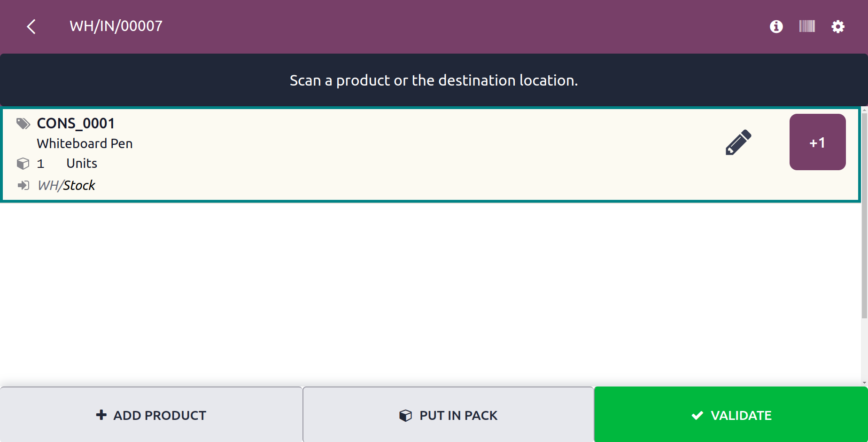Click the PUT IN PACK button

click(x=448, y=415)
